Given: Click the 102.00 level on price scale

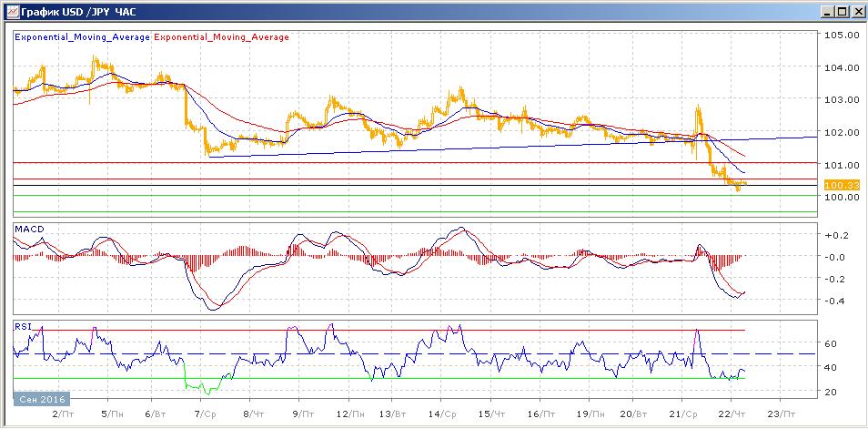Looking at the screenshot, I should [841, 132].
